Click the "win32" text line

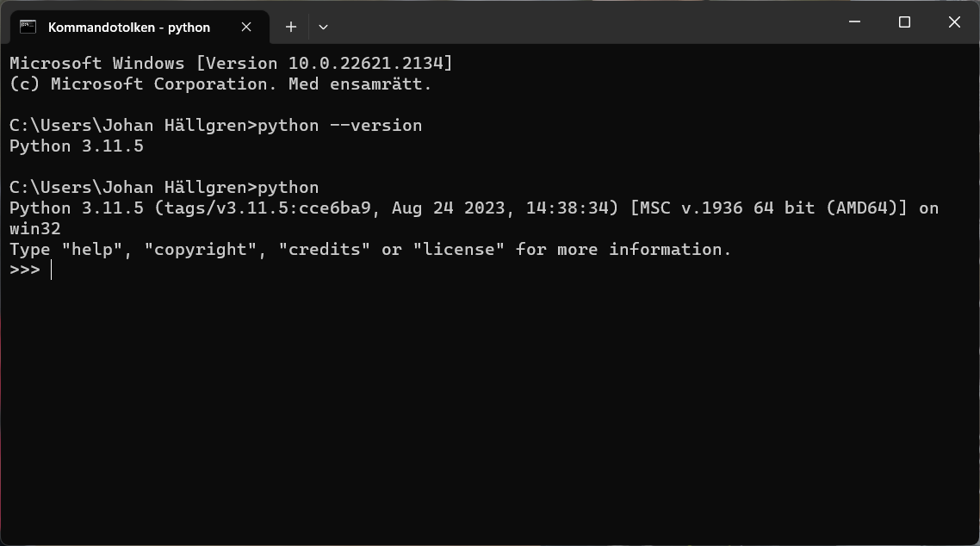(x=34, y=228)
